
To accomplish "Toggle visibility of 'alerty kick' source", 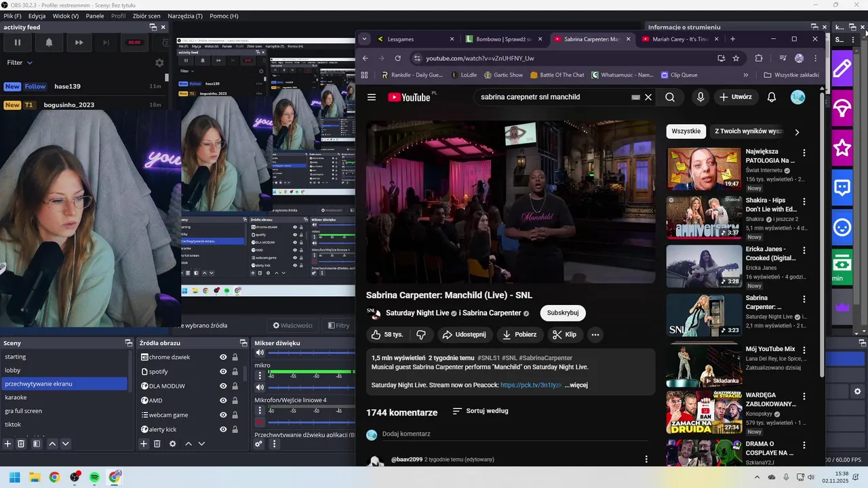I will [x=223, y=429].
